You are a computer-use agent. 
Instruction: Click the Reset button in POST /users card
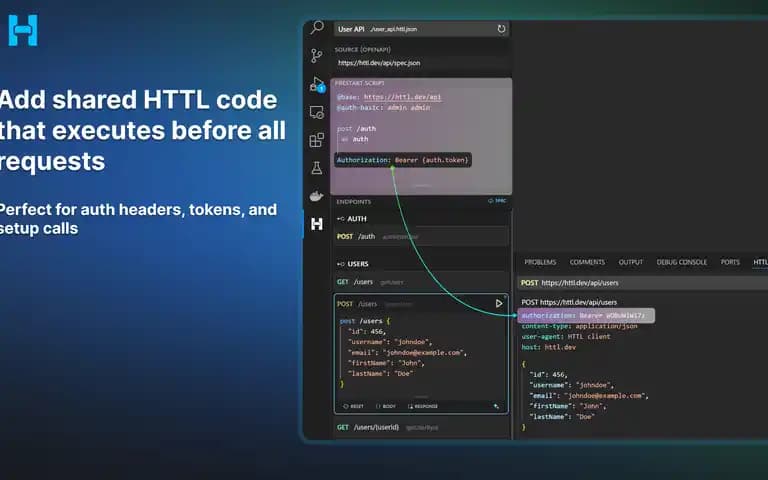[x=354, y=406]
